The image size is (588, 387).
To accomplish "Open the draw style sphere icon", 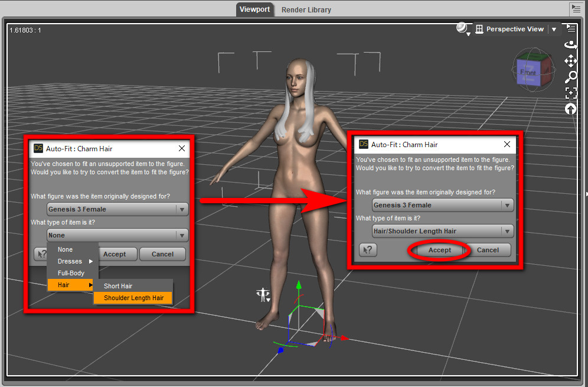I will (x=462, y=28).
